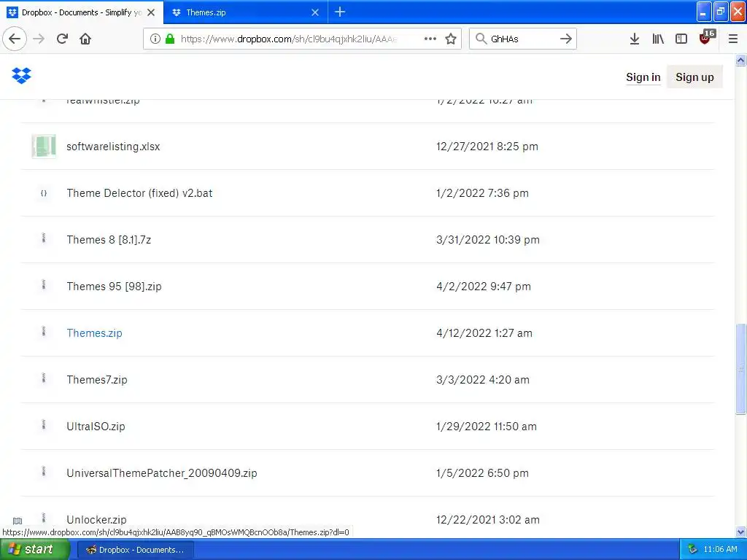Viewport: 747px width, 560px height.
Task: Open Themes 95 [98].zip file
Action: point(114,286)
